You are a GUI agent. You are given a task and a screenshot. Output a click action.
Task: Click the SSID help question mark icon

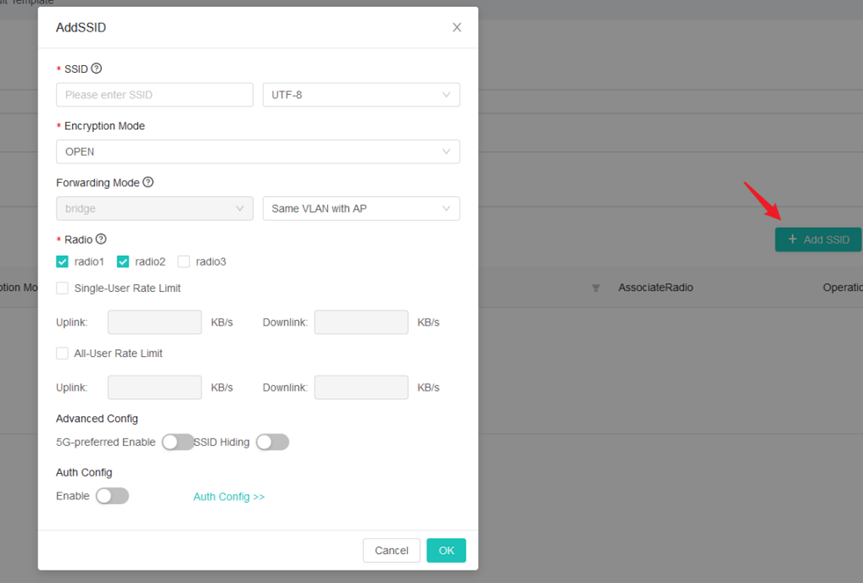pos(97,69)
